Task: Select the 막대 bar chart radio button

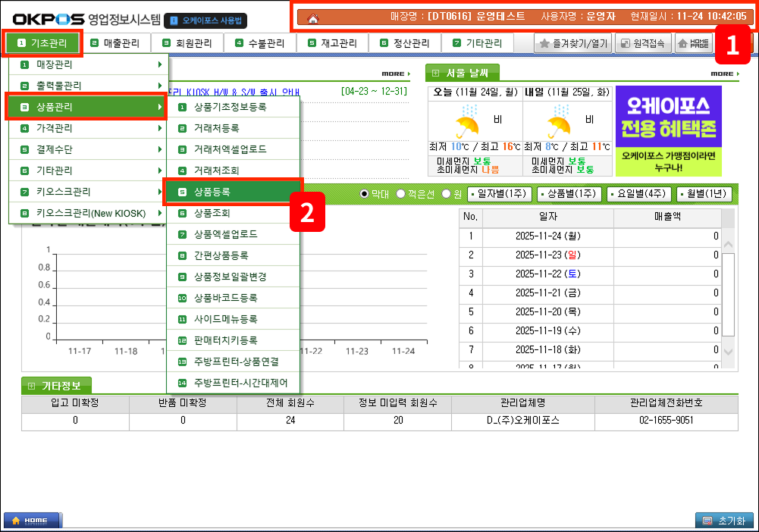Action: pyautogui.click(x=364, y=194)
